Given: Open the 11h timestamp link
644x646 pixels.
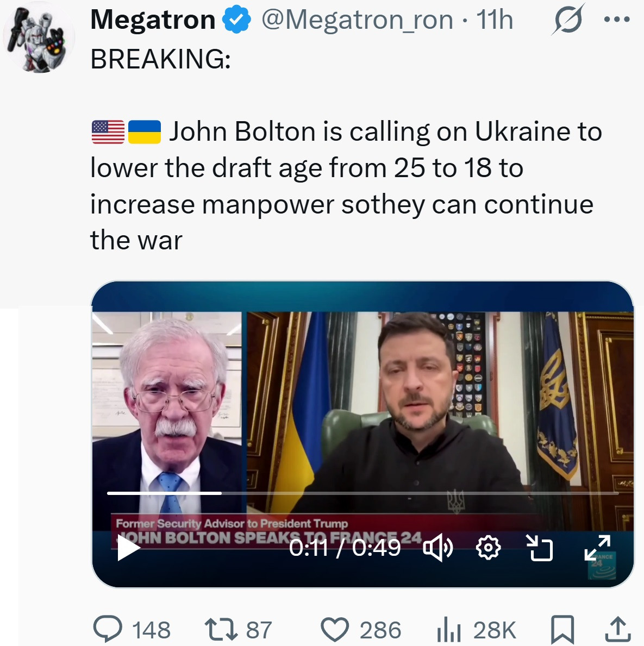Looking at the screenshot, I should 495,20.
